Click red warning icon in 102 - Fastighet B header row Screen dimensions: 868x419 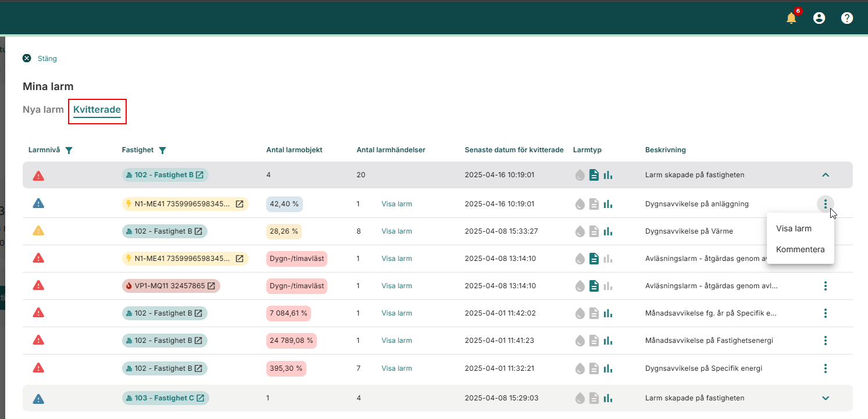[38, 176]
